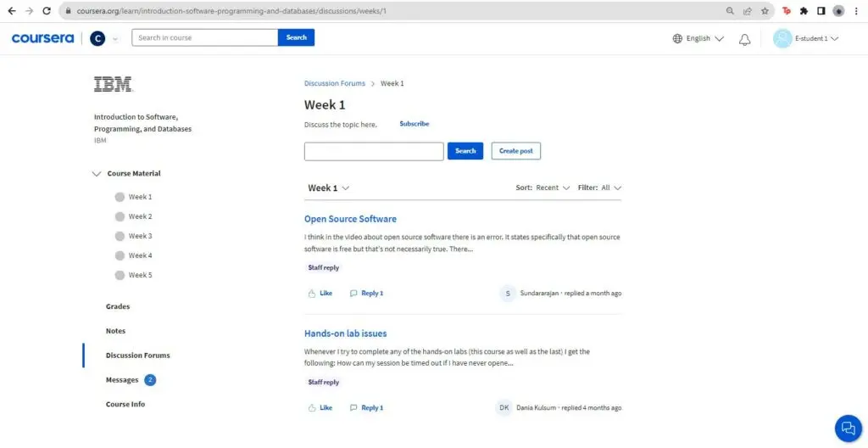The width and height of the screenshot is (868, 448).
Task: Click the globe language icon
Action: point(677,39)
